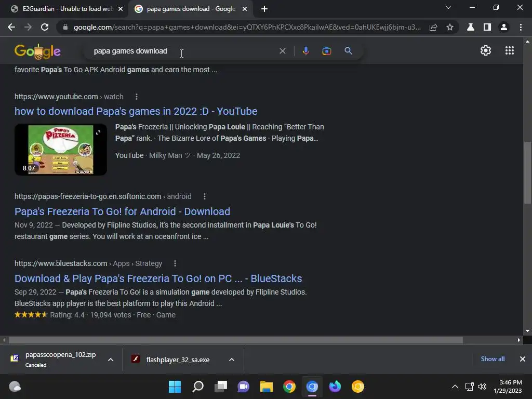
Task: Toggle the Chrome side panel
Action: pyautogui.click(x=487, y=27)
